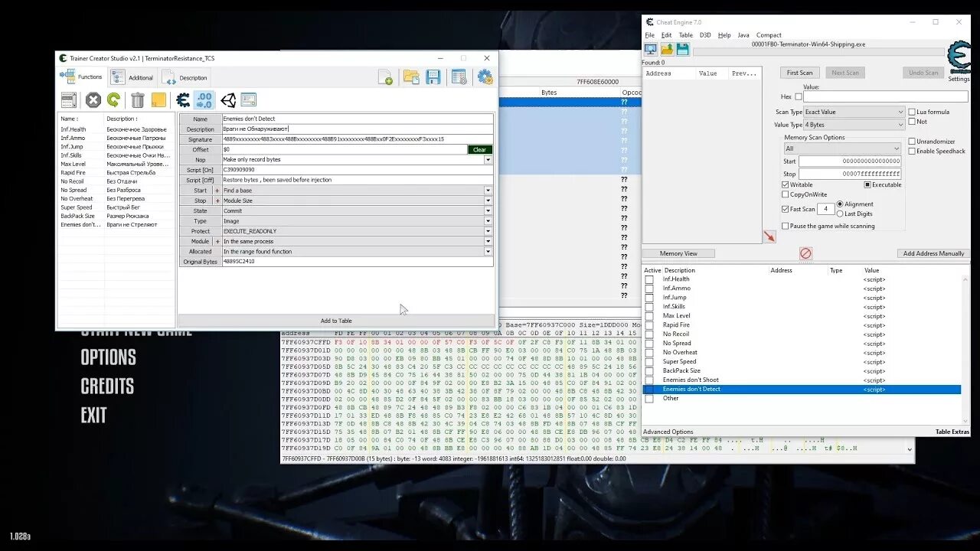The image size is (980, 551).
Task: Open the Table menu in Cheat Engine
Action: coord(686,35)
